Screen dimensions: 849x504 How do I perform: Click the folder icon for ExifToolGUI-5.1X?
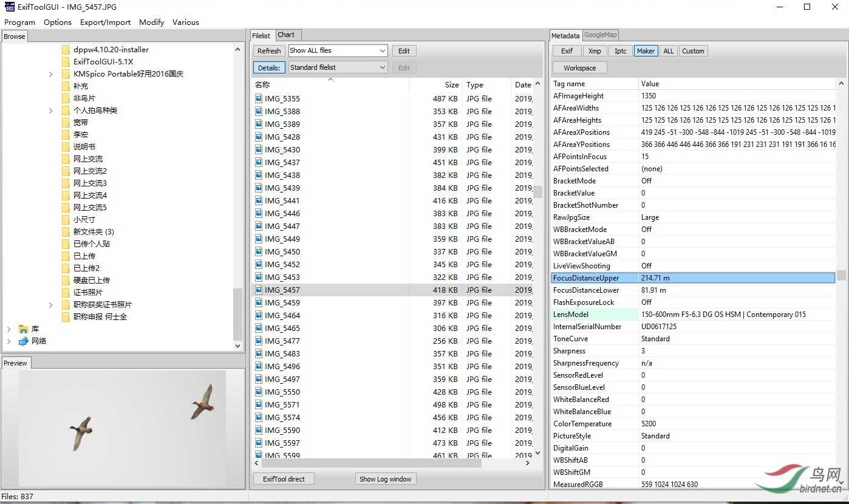66,61
